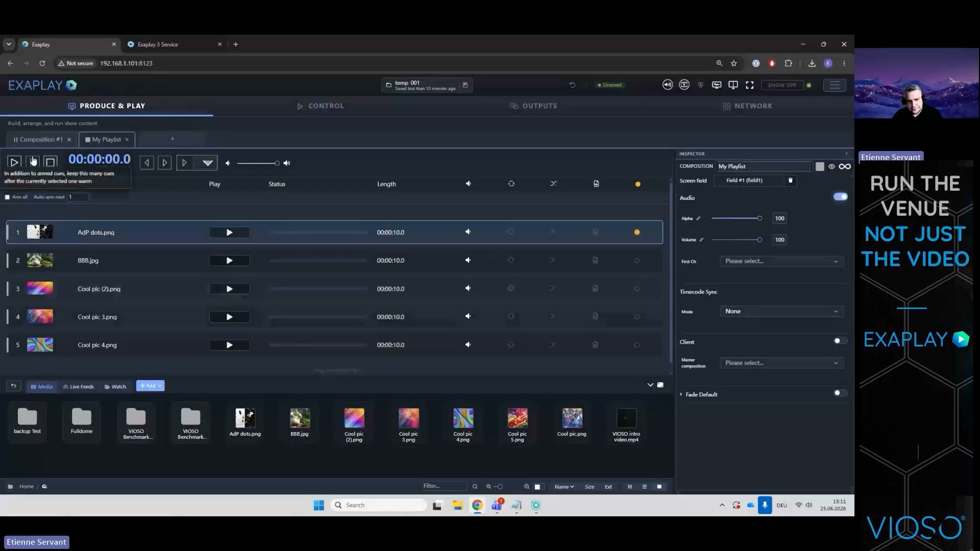Open the Add dropdown in media browser
Screen dimensions: 980x551
(150, 386)
